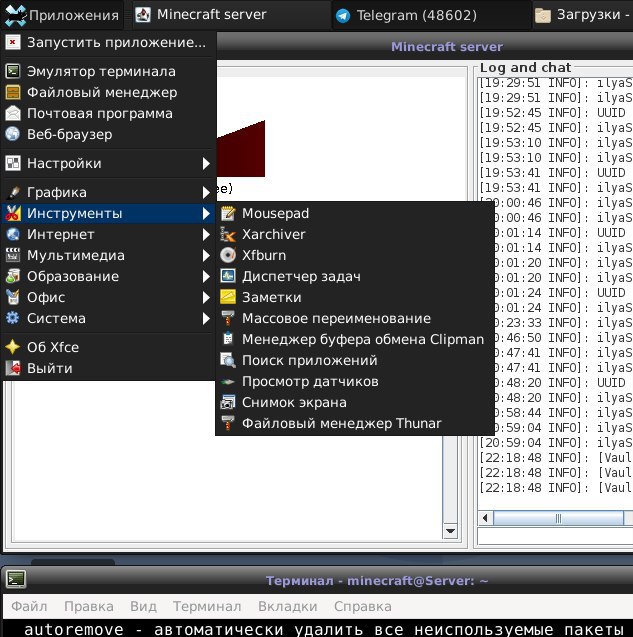Open Xfburn disc burning icon
This screenshot has width=633, height=637.
[228, 255]
